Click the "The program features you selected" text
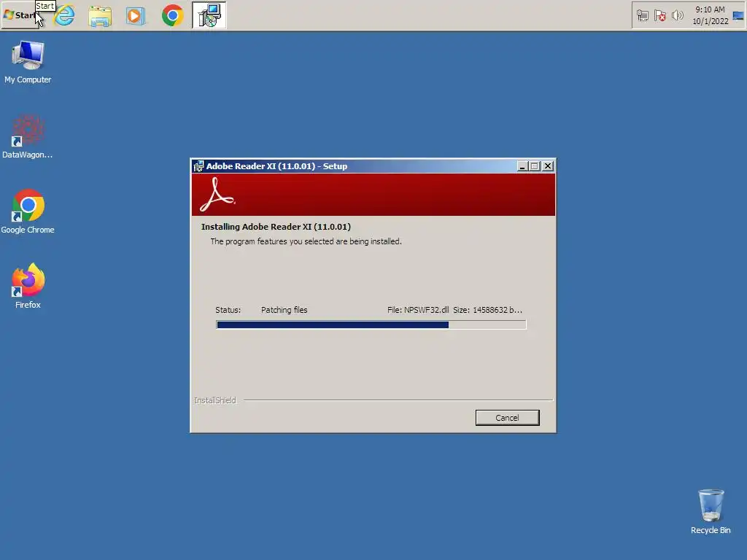747x560 pixels. (x=306, y=241)
